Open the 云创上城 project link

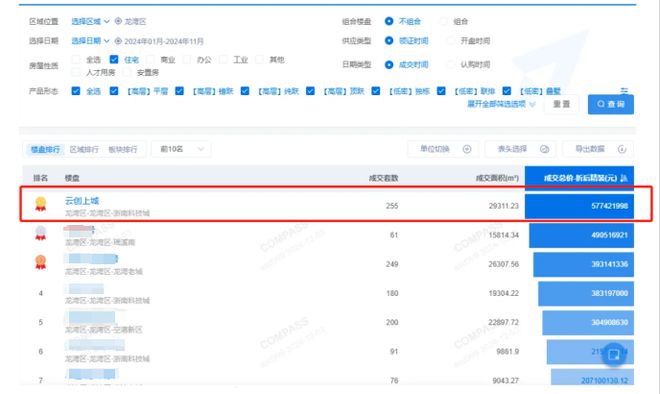coord(82,201)
